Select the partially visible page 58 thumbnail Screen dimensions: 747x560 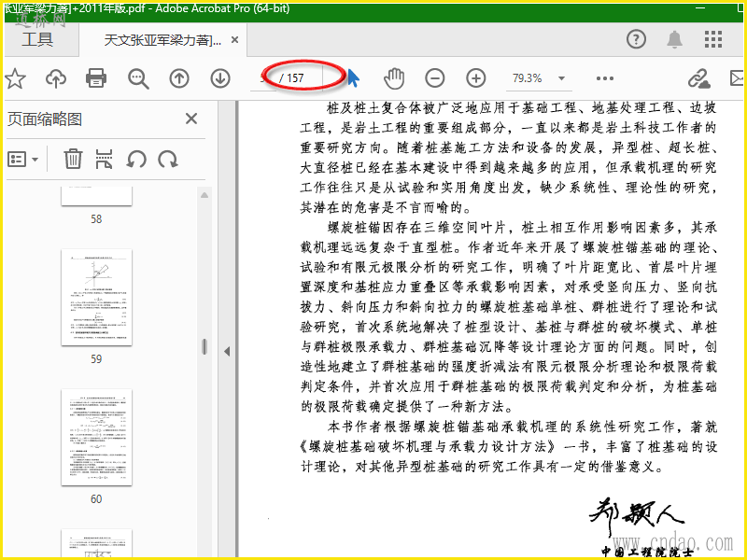pyautogui.click(x=96, y=196)
